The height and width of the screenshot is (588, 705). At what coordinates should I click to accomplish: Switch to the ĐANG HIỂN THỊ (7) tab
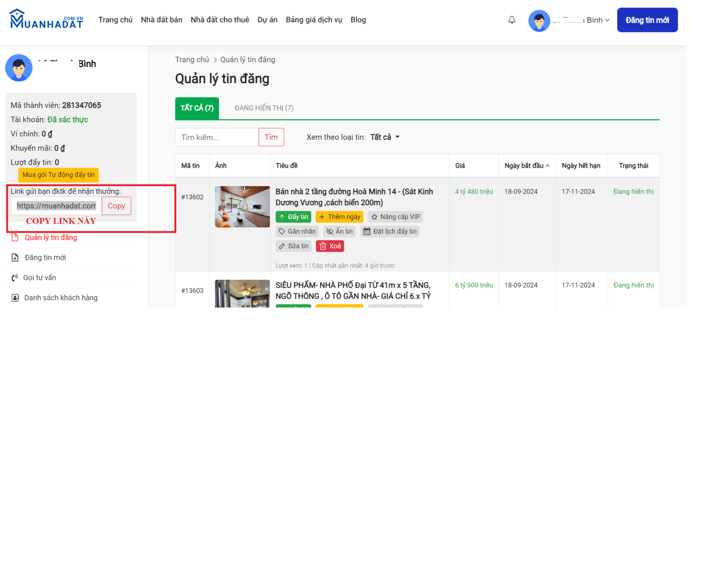click(264, 108)
